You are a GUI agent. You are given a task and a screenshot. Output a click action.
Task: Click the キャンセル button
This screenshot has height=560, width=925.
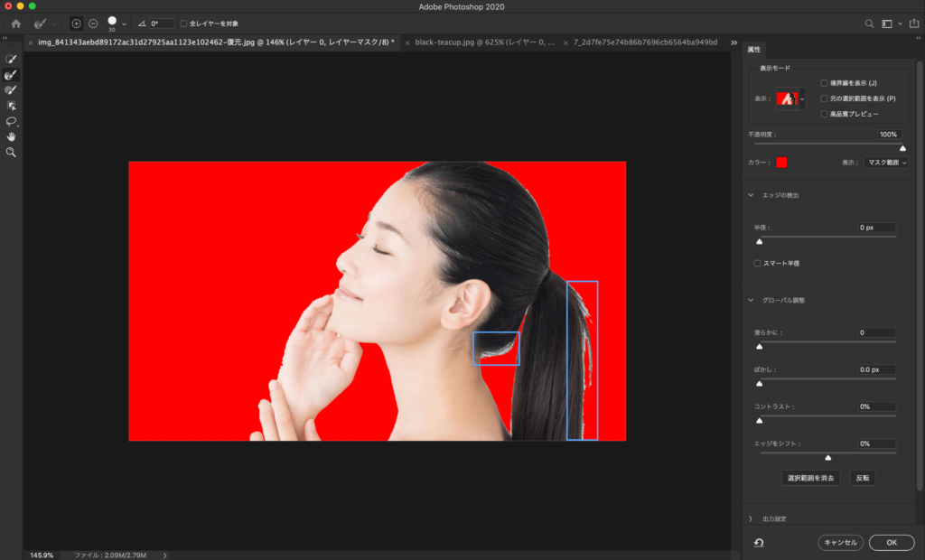(841, 542)
